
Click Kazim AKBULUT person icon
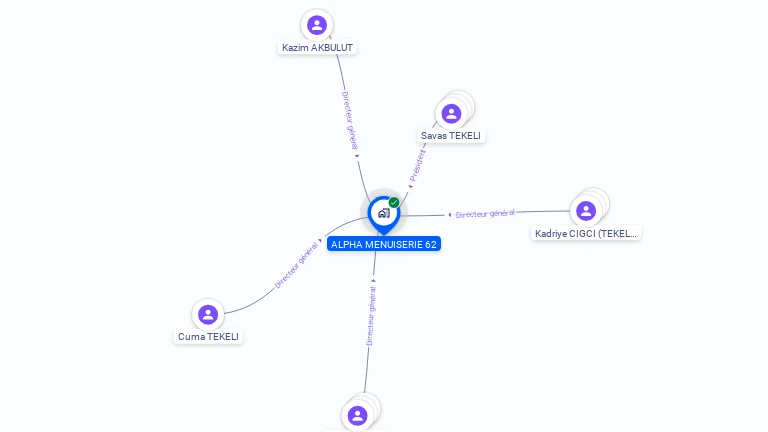(x=317, y=25)
